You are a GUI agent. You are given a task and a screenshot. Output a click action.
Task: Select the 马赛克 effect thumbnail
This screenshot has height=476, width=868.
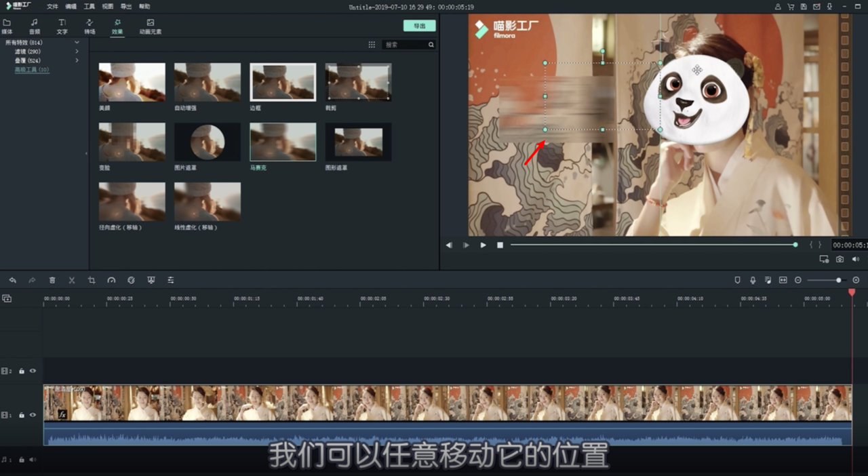tap(283, 142)
